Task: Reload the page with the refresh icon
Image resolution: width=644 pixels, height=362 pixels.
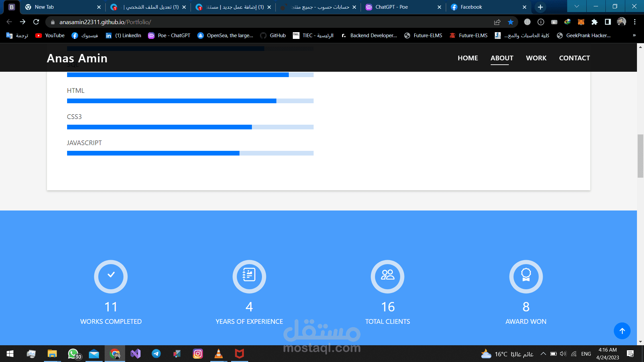Action: click(36, 22)
